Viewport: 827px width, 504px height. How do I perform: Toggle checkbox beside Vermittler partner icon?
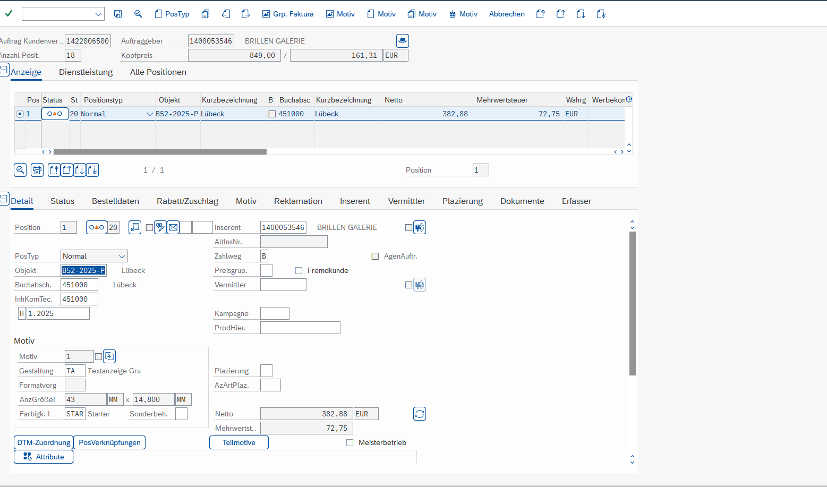point(408,285)
